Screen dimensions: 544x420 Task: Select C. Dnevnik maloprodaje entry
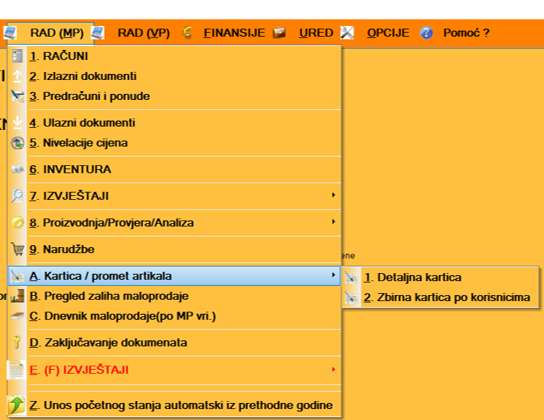pyautogui.click(x=175, y=316)
